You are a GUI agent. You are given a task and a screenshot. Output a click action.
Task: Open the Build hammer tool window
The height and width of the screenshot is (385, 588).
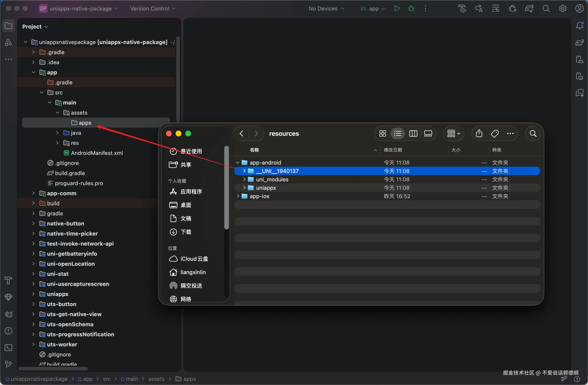click(x=8, y=280)
